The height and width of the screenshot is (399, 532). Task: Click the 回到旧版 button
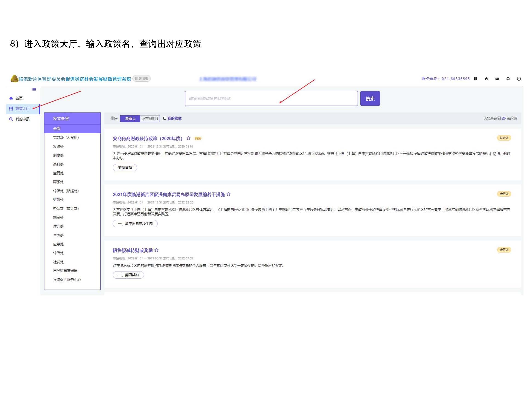pos(142,78)
